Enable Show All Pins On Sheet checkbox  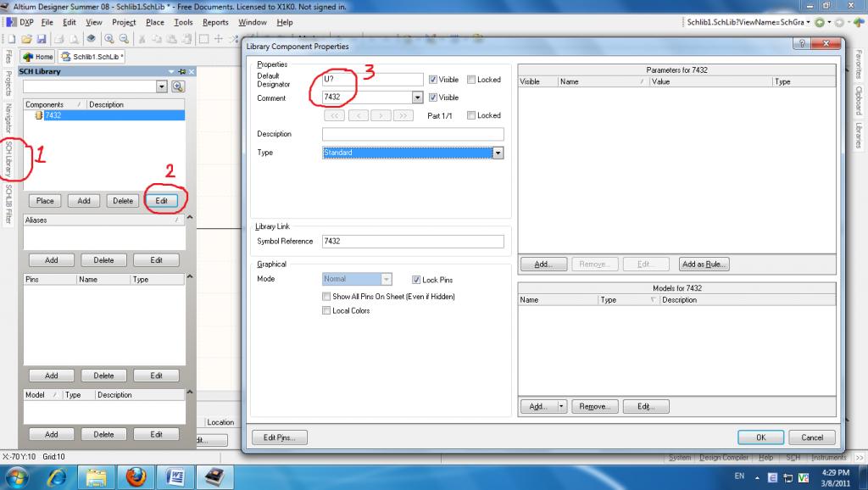[x=326, y=296]
